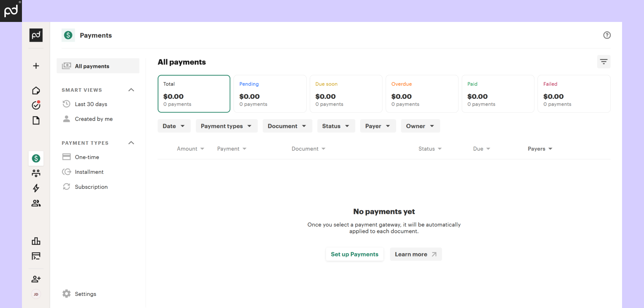
Task: Open the Contacts people icon in sidebar
Action: coord(36,203)
